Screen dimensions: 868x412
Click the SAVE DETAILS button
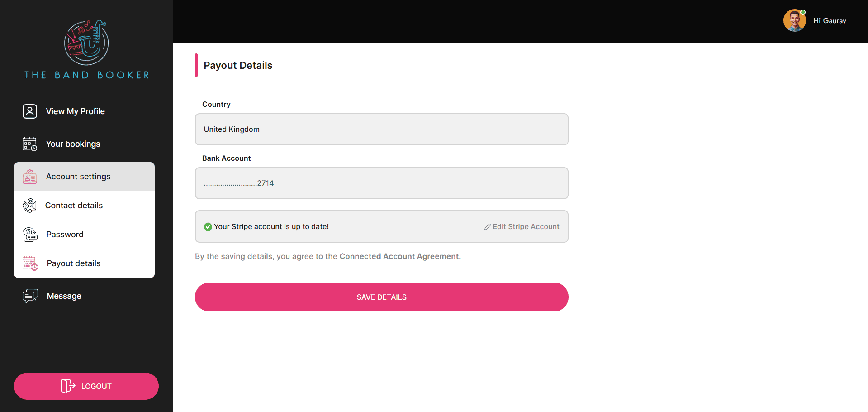[x=381, y=297]
